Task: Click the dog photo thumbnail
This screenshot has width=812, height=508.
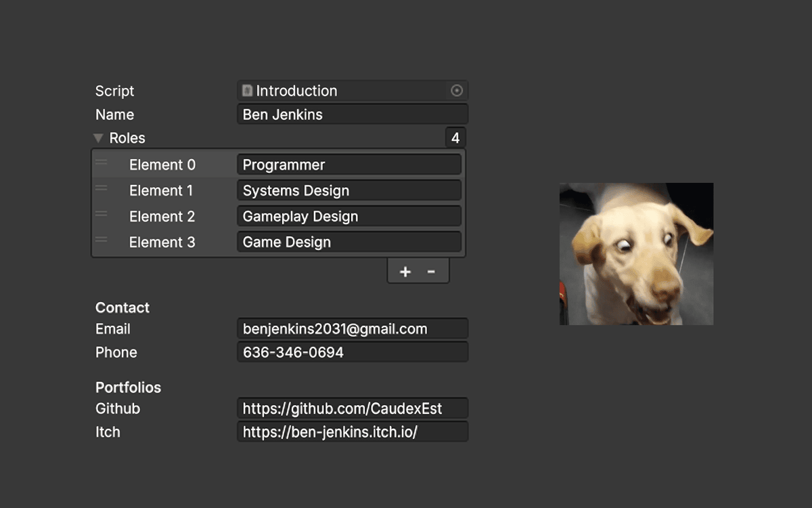Action: click(x=636, y=254)
